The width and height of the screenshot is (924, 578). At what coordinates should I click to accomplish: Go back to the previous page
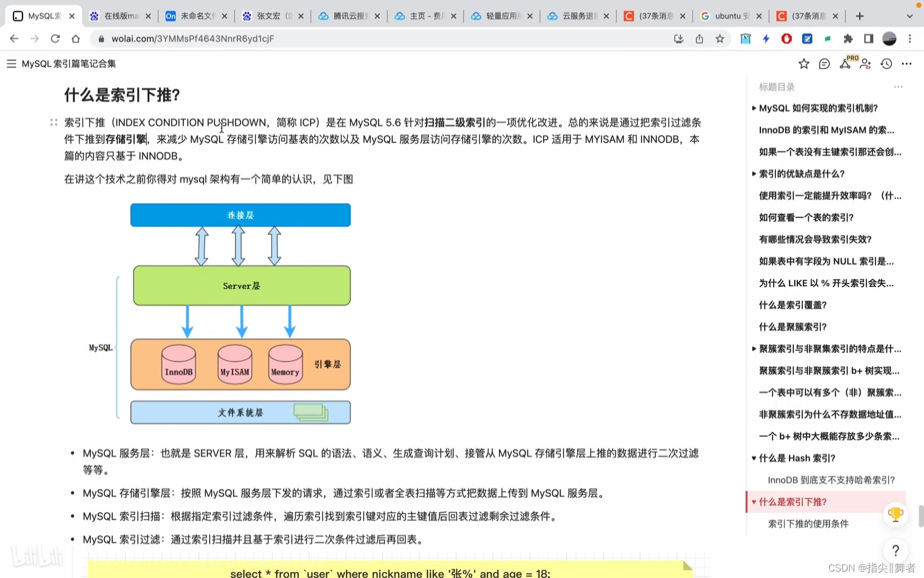(x=14, y=39)
